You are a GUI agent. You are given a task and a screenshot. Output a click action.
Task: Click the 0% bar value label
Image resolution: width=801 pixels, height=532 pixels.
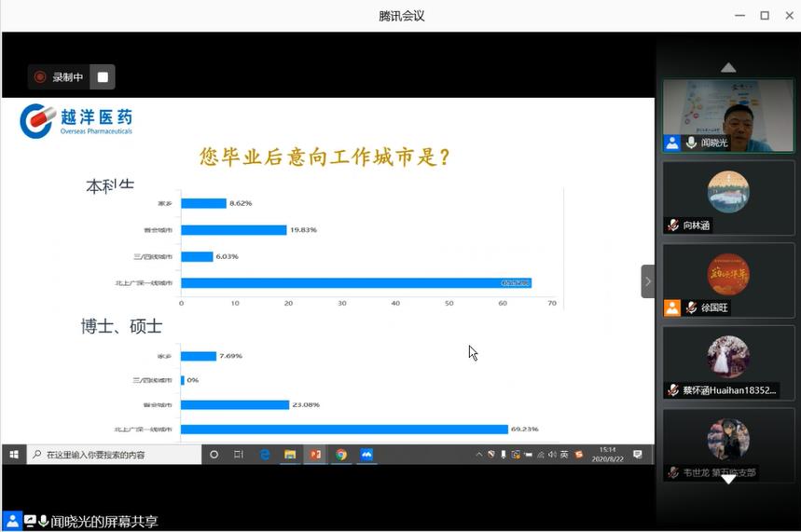(193, 380)
